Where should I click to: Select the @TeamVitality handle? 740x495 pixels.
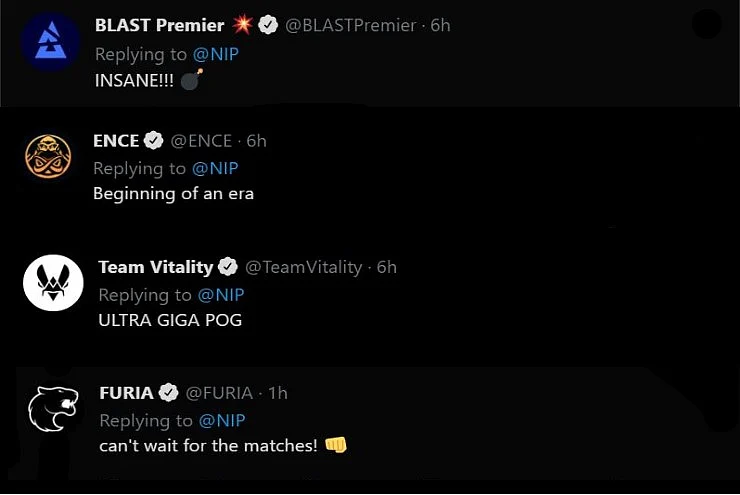[303, 267]
